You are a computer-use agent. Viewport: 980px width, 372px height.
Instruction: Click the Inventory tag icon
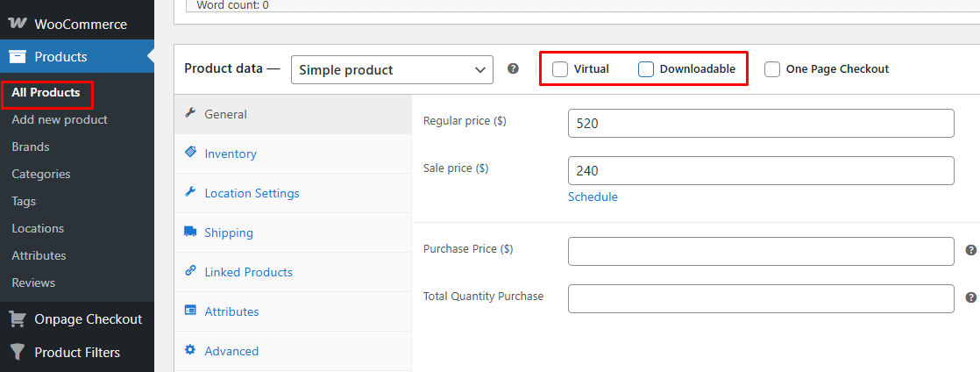tap(190, 154)
